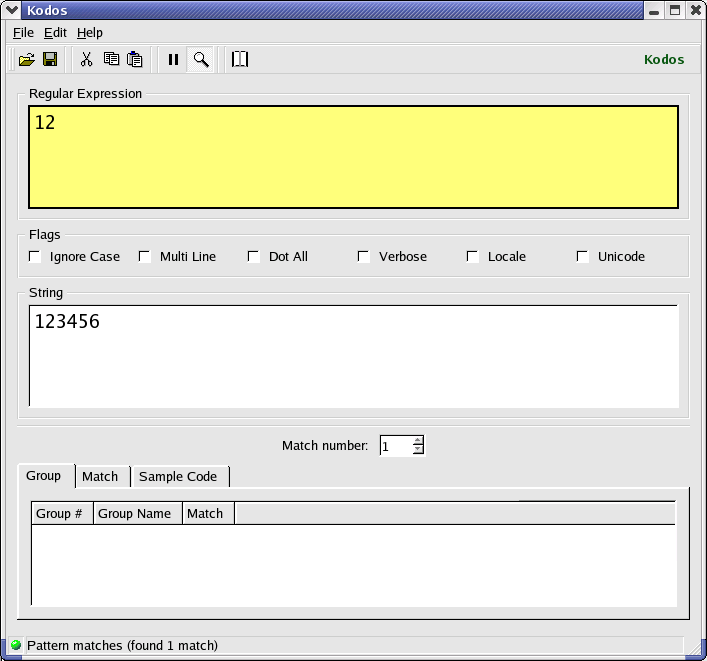The height and width of the screenshot is (661, 707).
Task: Toggle the Multi Line checkbox
Action: pos(145,257)
